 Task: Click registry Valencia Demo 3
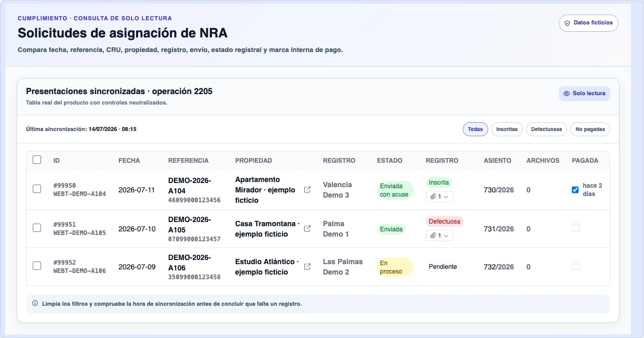click(337, 190)
